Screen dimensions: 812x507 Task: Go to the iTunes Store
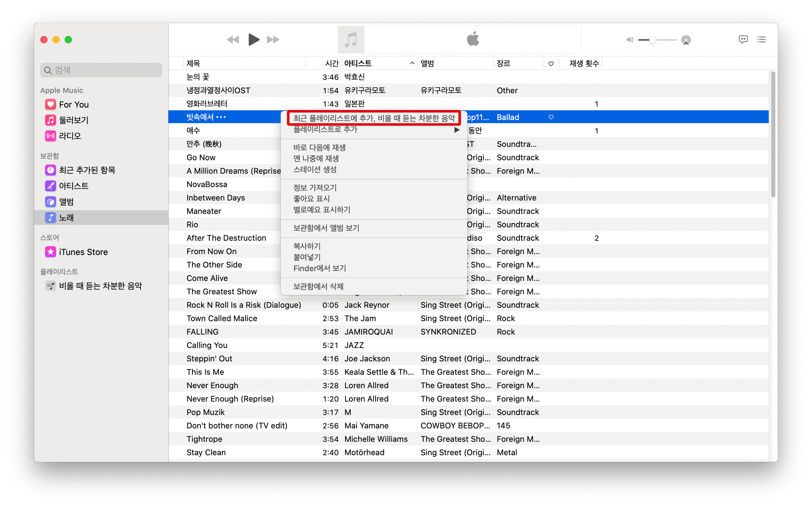click(83, 252)
